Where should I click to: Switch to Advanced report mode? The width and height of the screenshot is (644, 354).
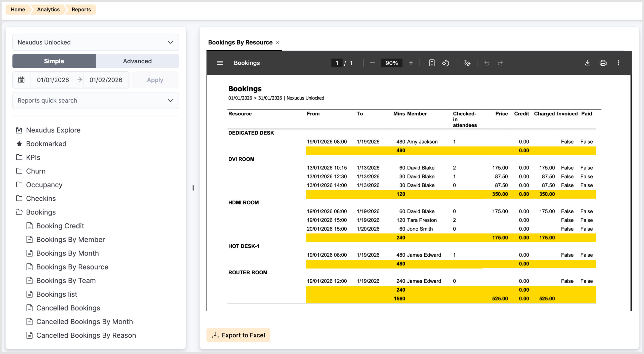click(137, 61)
